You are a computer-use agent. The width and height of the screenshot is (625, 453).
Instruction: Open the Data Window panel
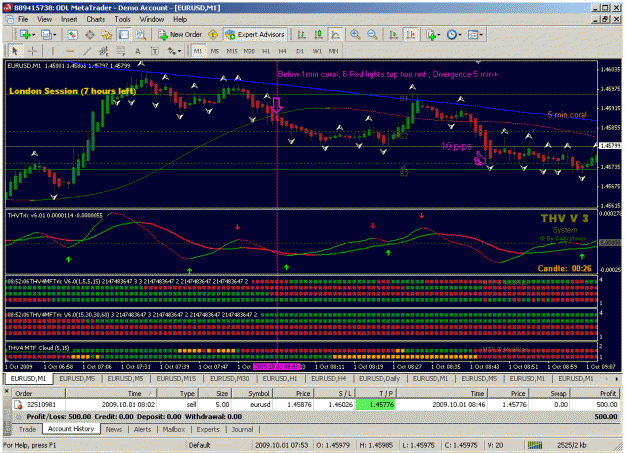90,35
